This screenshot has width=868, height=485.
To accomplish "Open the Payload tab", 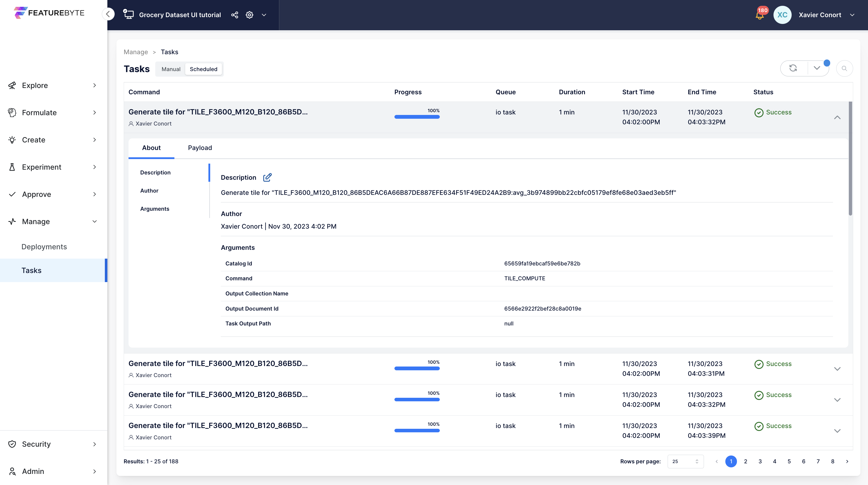I will (200, 148).
